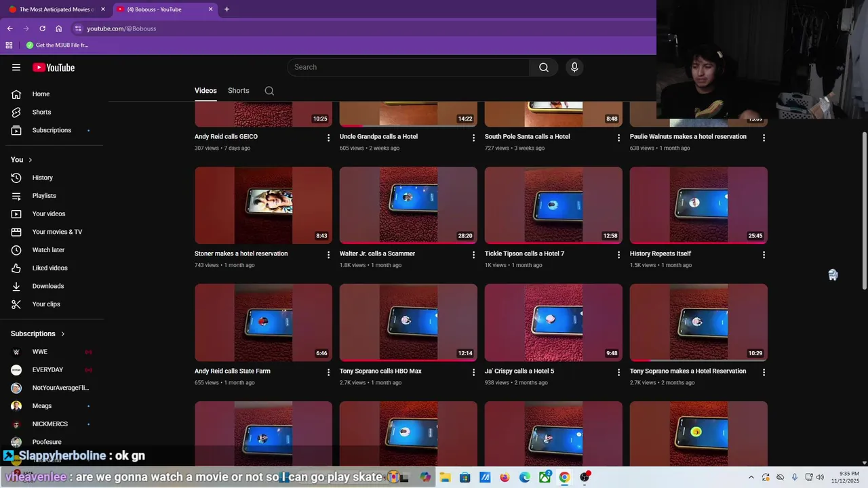
Task: Open Chrome in the taskbar
Action: pyautogui.click(x=564, y=477)
